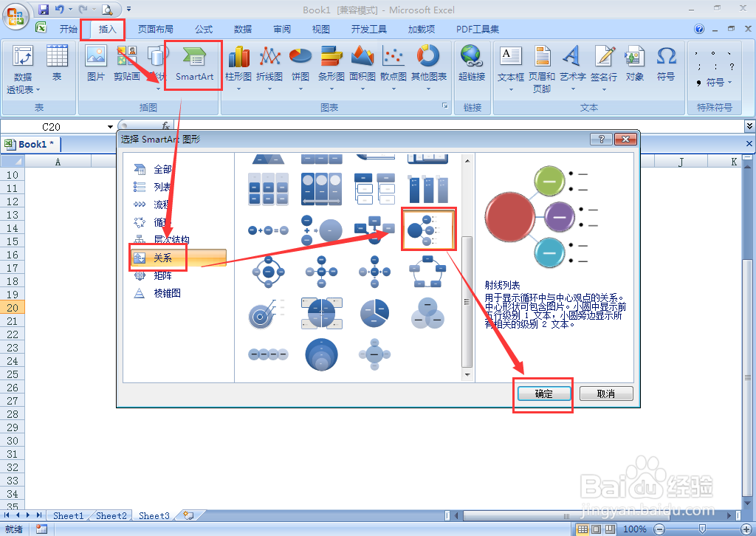Click 确定 button in SmartArt dialog
The width and height of the screenshot is (756, 536).
pyautogui.click(x=544, y=394)
